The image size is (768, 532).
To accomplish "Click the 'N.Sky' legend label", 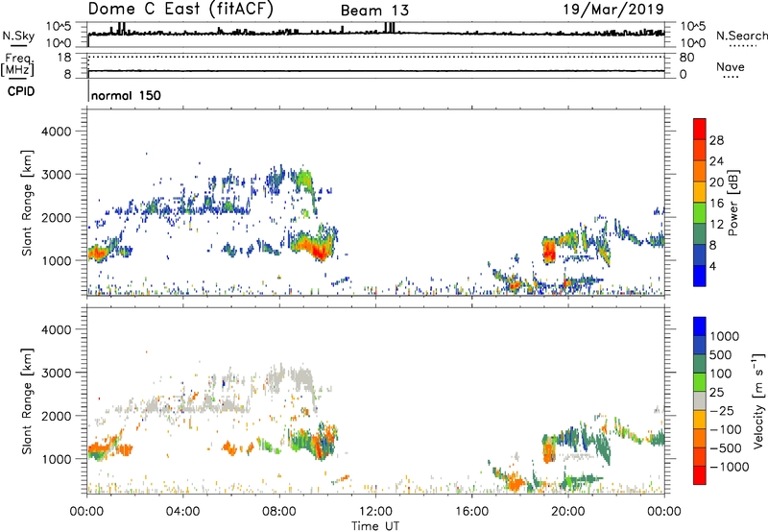I will [18, 36].
